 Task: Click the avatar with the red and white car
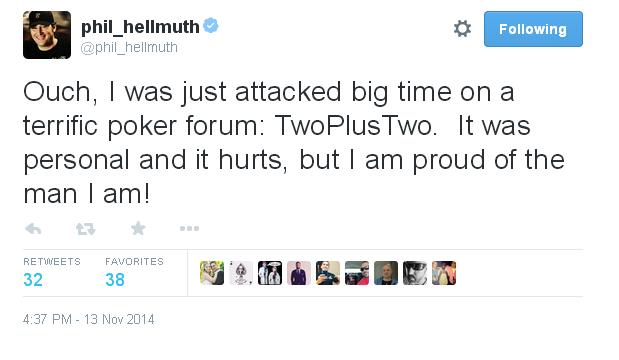pyautogui.click(x=357, y=273)
